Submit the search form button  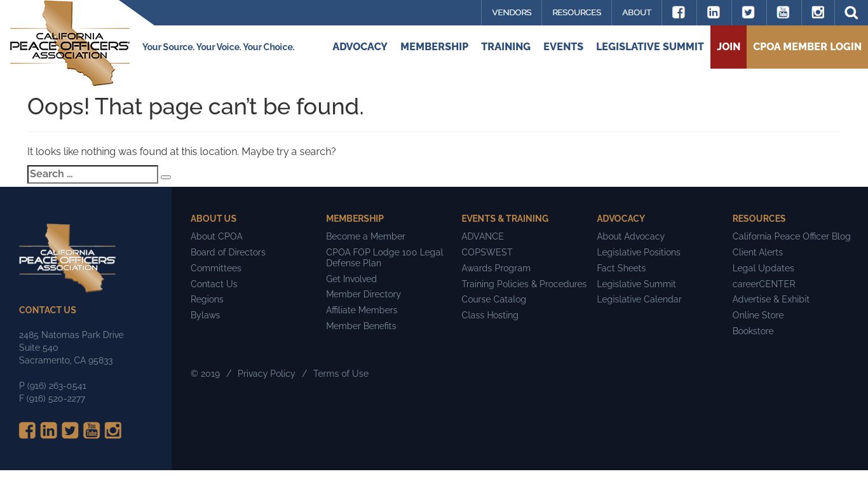(x=166, y=177)
